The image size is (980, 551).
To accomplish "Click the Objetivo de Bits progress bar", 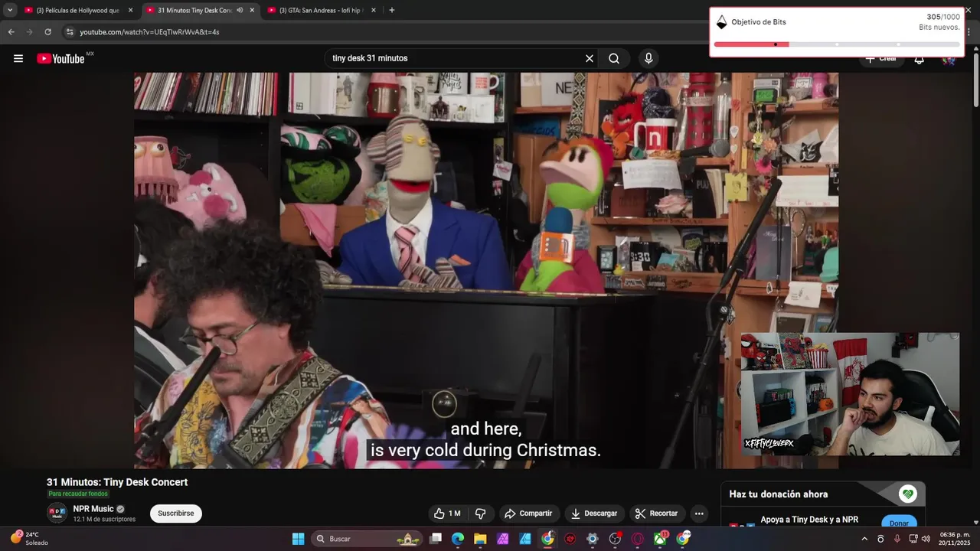I will [x=837, y=44].
